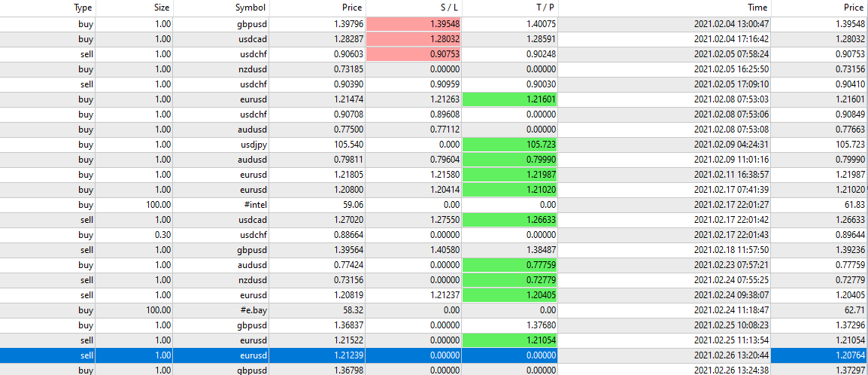
Task: Select the green take profit cell 0.72779
Action: [510, 279]
